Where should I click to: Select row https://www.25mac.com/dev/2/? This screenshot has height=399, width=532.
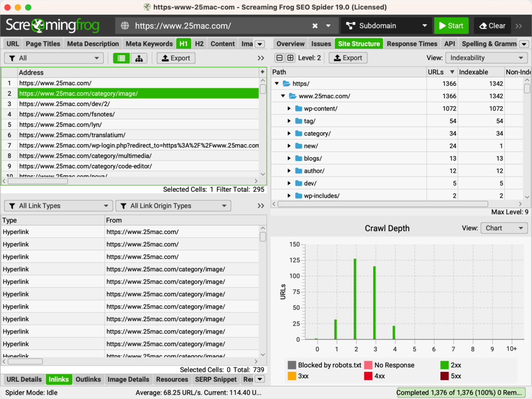(x=138, y=104)
